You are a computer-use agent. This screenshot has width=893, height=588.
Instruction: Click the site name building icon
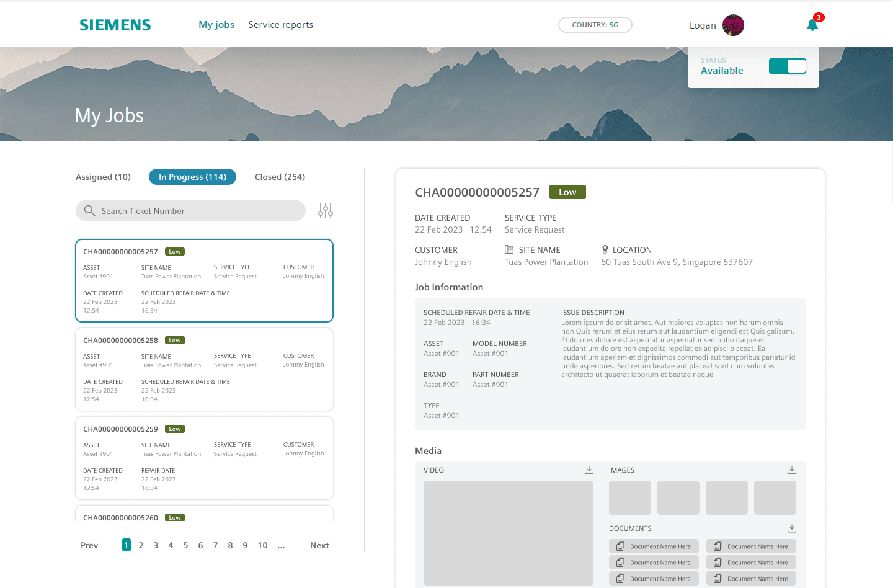[x=509, y=249]
